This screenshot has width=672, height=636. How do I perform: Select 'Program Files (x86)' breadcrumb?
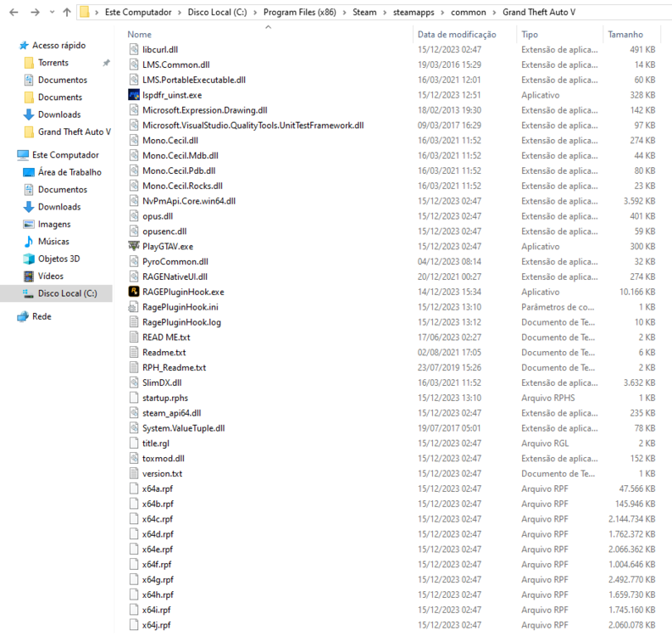pos(300,13)
